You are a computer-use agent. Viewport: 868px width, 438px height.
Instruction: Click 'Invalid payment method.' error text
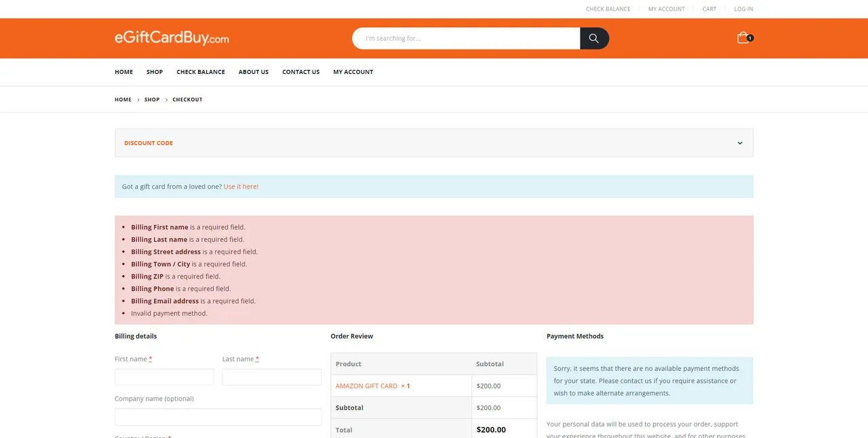pos(169,313)
